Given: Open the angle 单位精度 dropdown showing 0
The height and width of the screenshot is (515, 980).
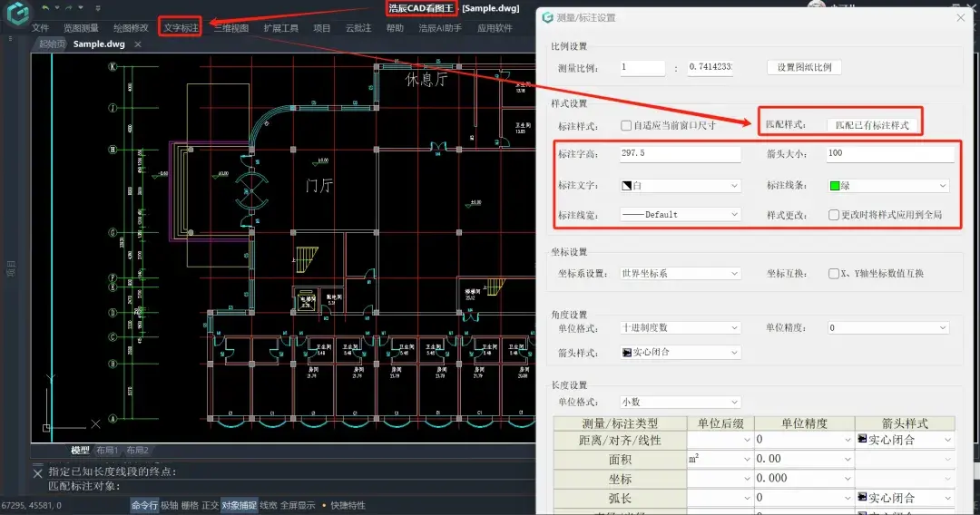Looking at the screenshot, I should click(887, 327).
